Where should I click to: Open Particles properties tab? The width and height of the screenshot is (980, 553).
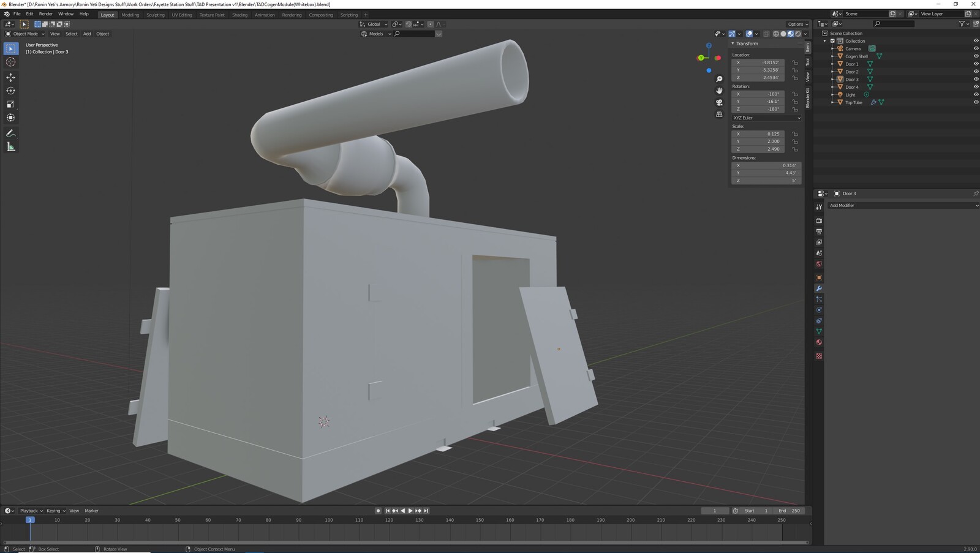click(x=819, y=299)
